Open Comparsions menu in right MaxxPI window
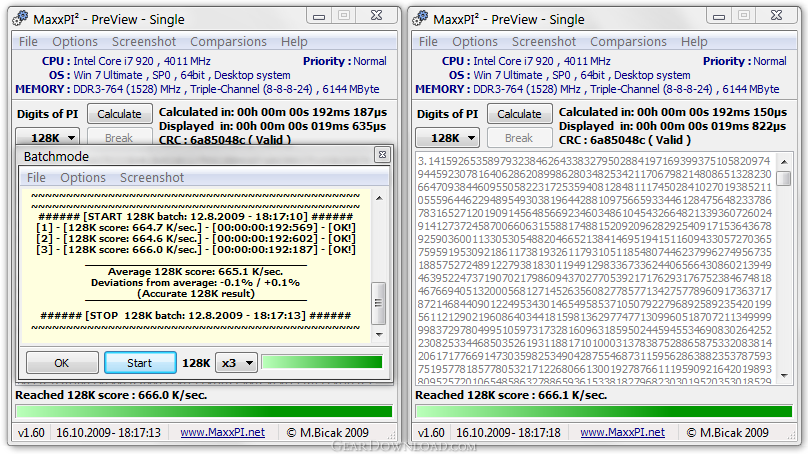 click(628, 42)
